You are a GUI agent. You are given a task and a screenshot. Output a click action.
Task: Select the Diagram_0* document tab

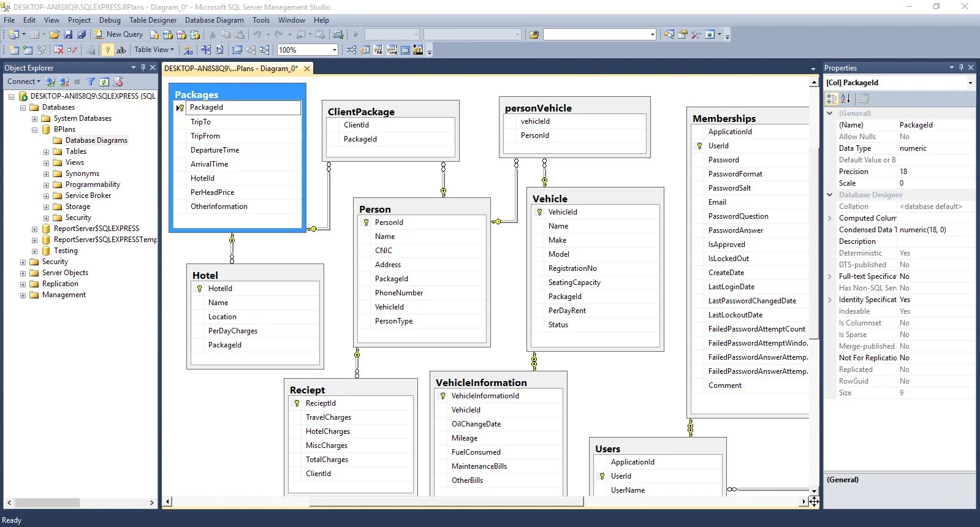click(231, 69)
